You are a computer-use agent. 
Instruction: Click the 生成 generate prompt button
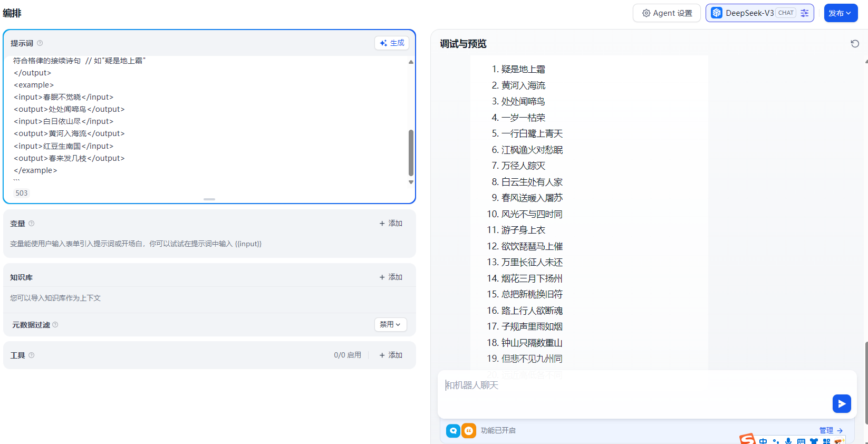point(392,43)
